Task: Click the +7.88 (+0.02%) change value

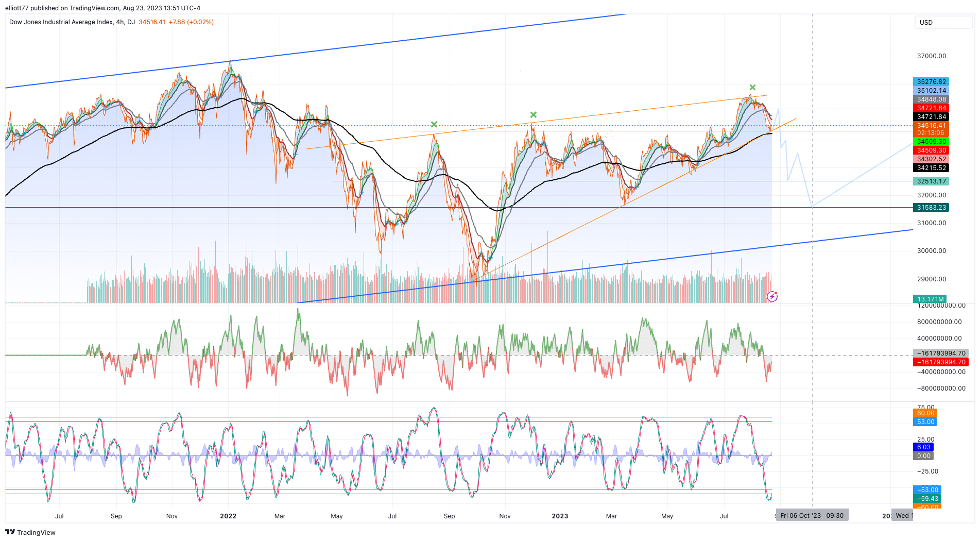Action: coord(191,22)
